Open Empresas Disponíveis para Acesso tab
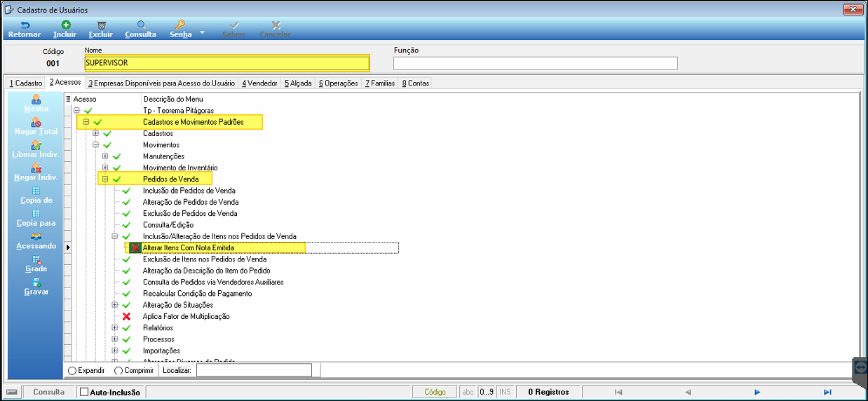The height and width of the screenshot is (401, 868). tap(161, 83)
